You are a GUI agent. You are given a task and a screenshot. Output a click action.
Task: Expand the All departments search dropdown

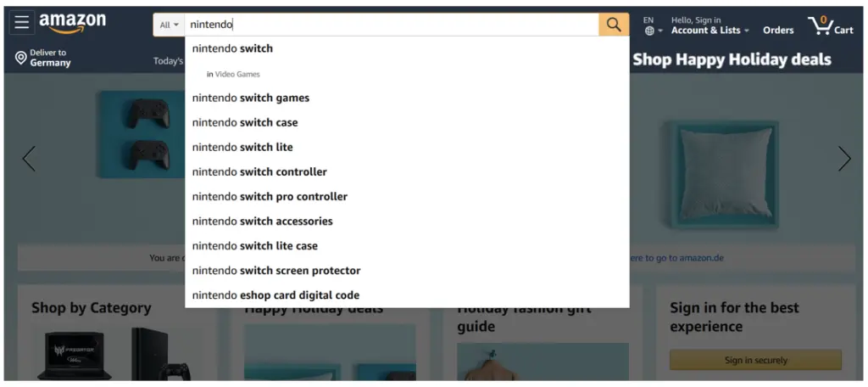(170, 25)
